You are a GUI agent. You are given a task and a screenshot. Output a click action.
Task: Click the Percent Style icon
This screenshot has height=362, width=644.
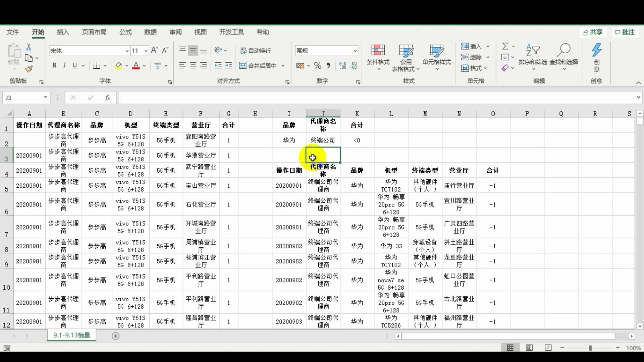click(318, 66)
